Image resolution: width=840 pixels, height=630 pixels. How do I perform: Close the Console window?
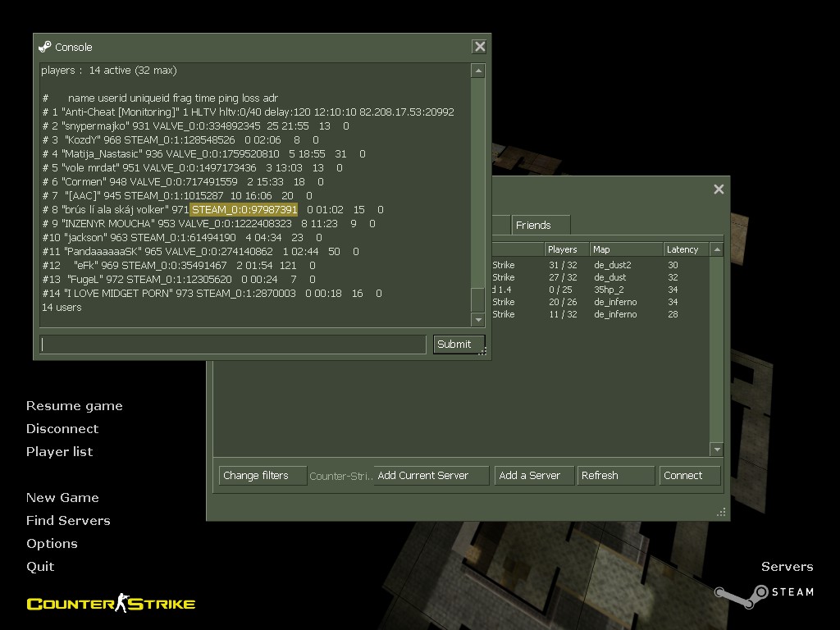click(479, 47)
